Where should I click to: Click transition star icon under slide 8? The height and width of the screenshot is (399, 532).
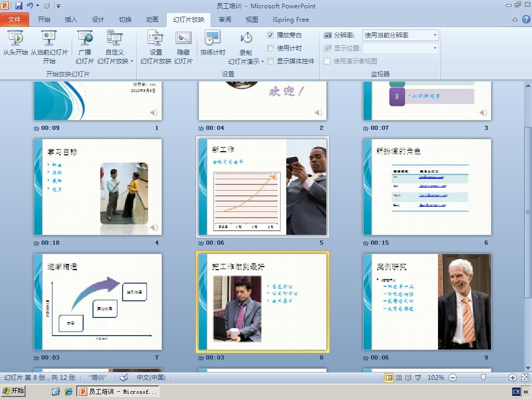click(201, 358)
